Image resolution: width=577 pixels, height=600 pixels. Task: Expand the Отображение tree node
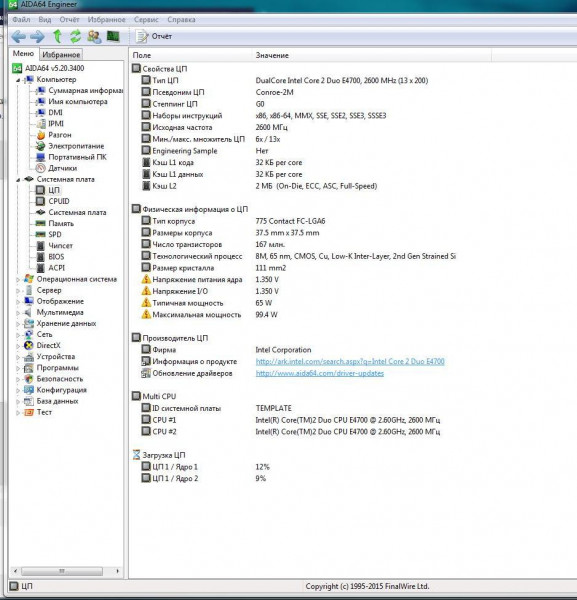point(18,302)
